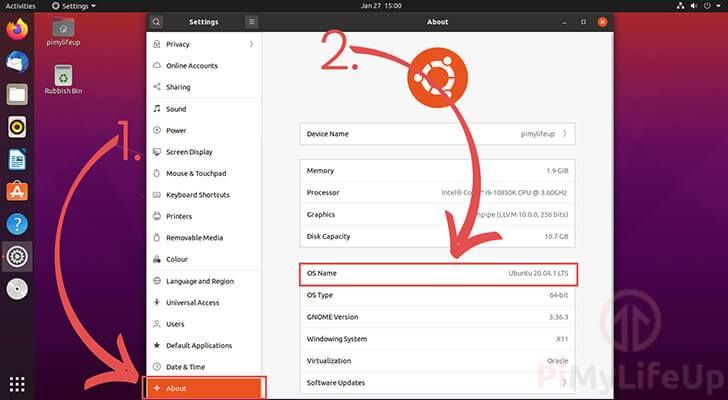This screenshot has height=400, width=728.
Task: Click the Graphics row
Action: coord(437,214)
